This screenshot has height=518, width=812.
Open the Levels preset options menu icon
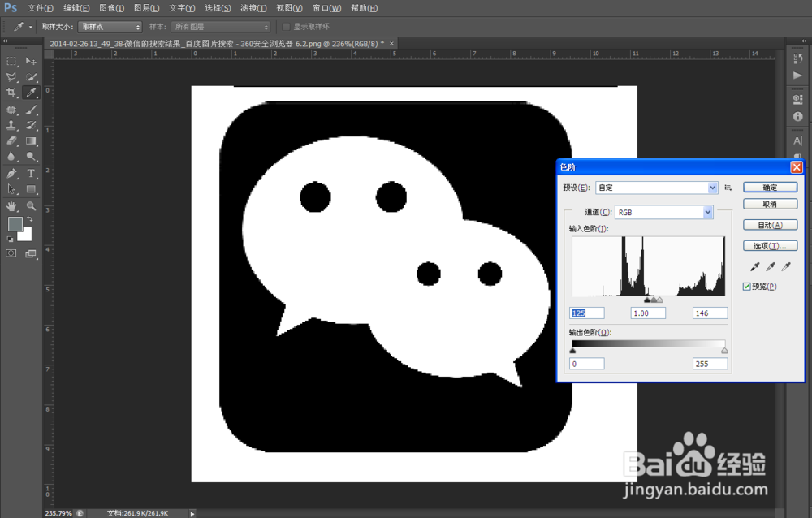pyautogui.click(x=728, y=188)
